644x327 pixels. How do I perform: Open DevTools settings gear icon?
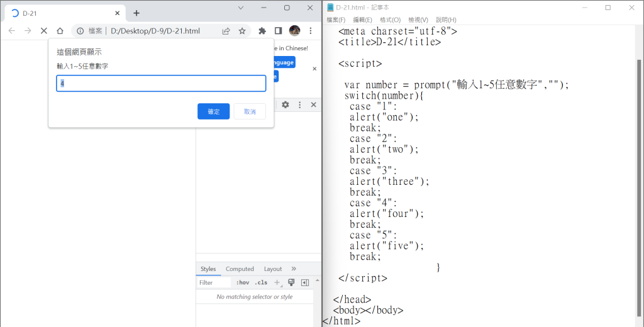pos(286,105)
